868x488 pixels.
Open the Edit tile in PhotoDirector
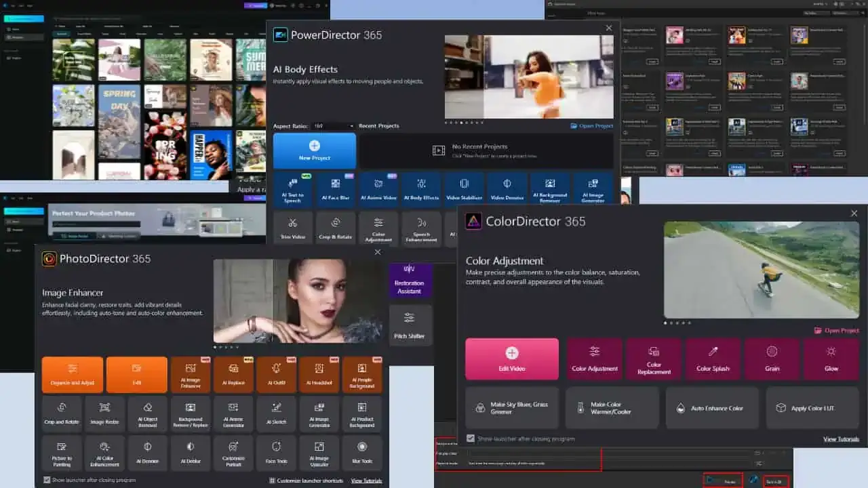tap(137, 375)
